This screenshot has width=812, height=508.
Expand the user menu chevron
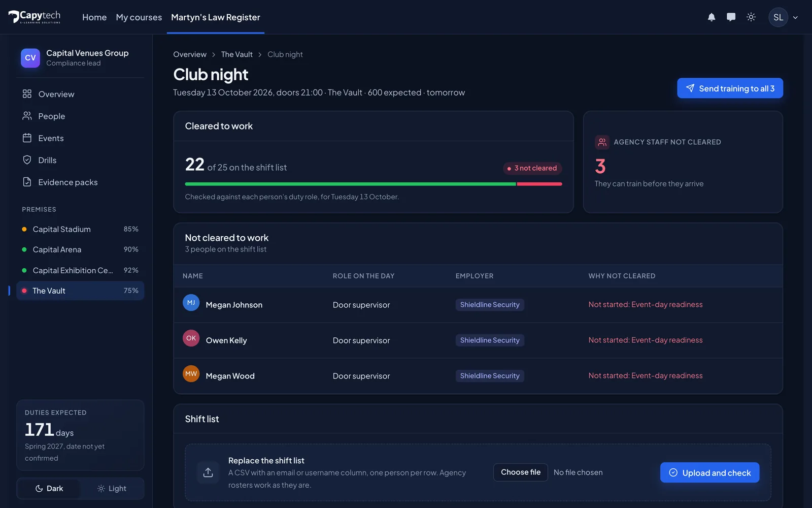coord(795,17)
